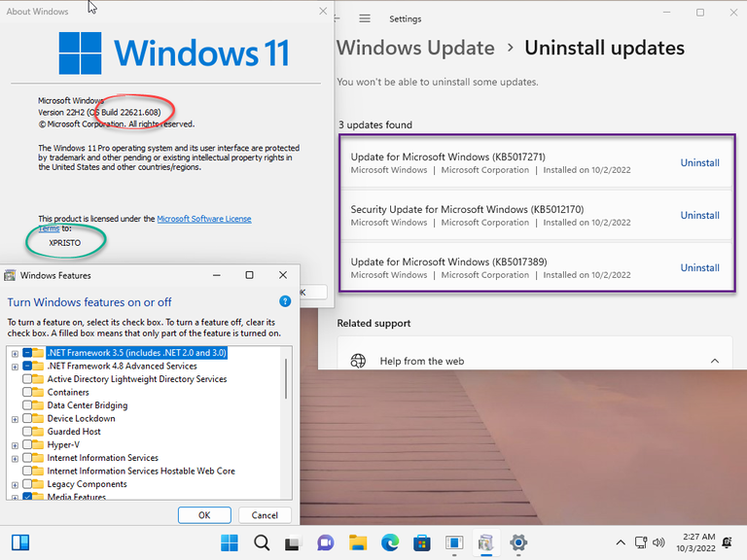Image resolution: width=747 pixels, height=560 pixels.
Task: Click the Help from the web heading
Action: pos(421,361)
